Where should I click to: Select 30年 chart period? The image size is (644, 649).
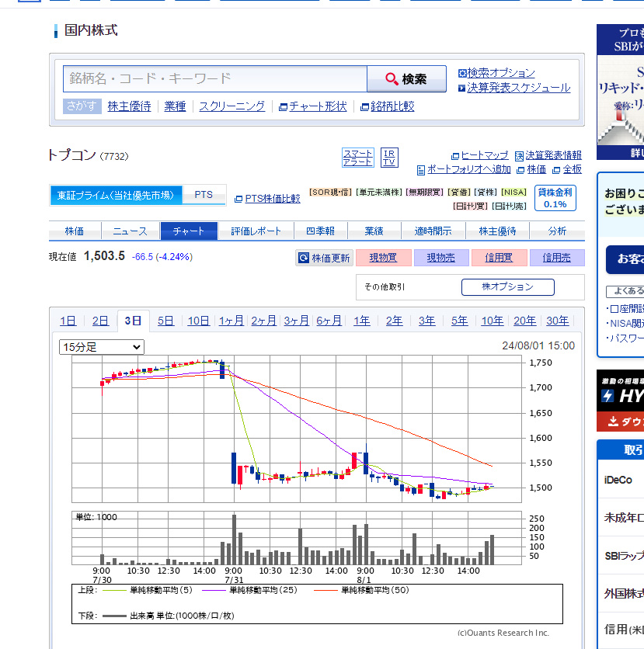558,321
